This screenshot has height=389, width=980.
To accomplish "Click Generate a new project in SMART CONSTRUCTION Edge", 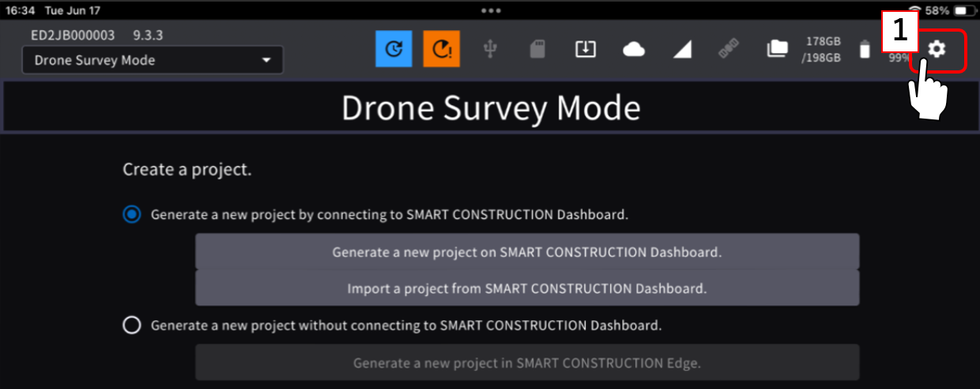I will coord(527,363).
